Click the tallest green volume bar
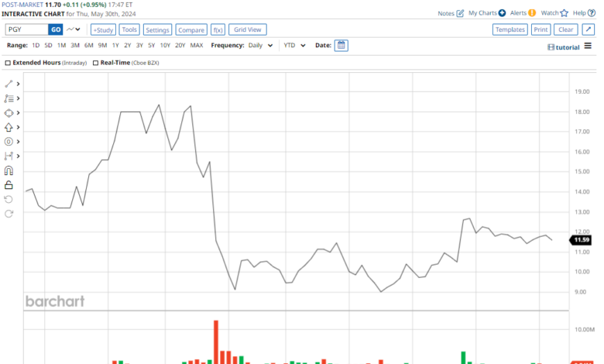Viewport: 604px width, 364px height. [x=463, y=358]
